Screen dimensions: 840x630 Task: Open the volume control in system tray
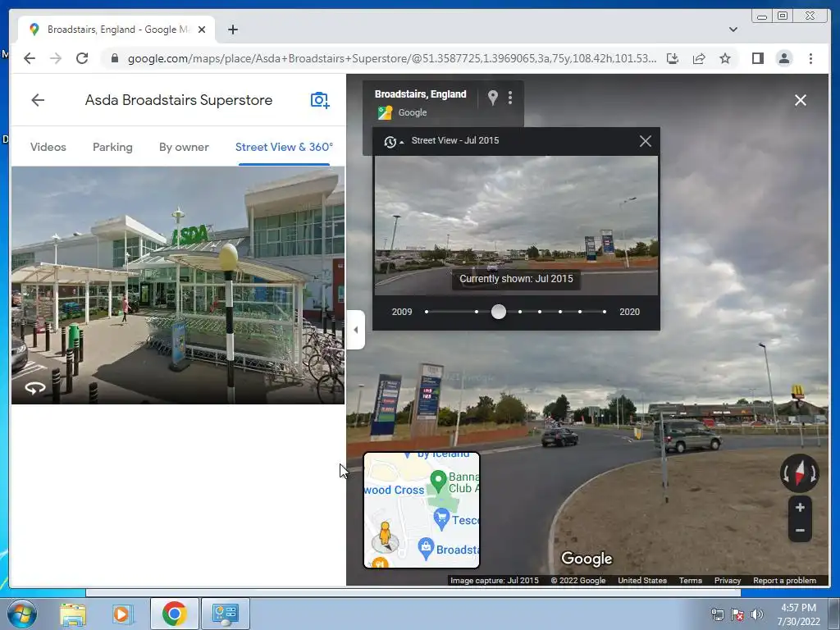757,614
